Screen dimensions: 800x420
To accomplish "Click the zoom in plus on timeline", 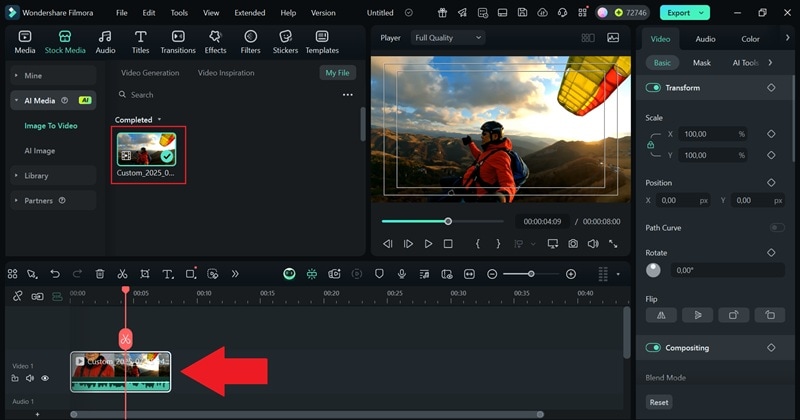I will pyautogui.click(x=571, y=274).
